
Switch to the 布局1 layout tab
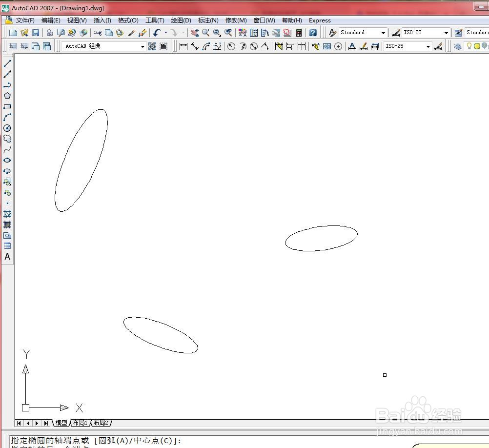point(80,423)
